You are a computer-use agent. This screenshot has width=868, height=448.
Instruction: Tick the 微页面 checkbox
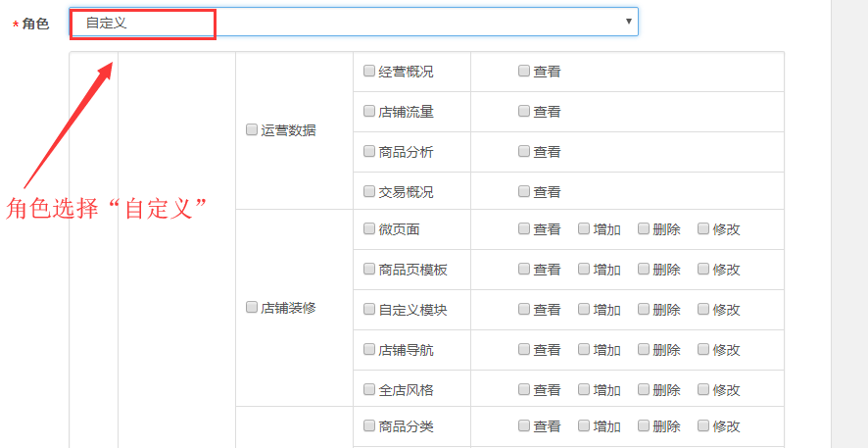click(369, 228)
